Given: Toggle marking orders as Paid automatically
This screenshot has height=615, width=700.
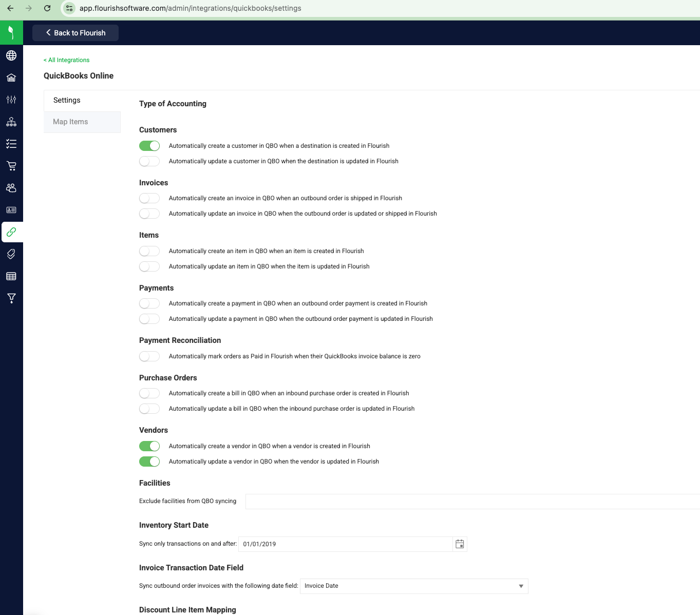Looking at the screenshot, I should (149, 356).
